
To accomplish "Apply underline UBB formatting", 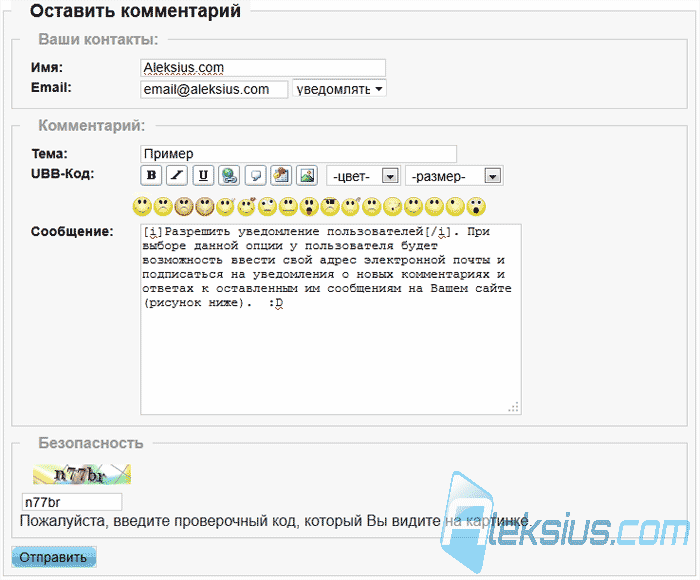I will [x=203, y=175].
